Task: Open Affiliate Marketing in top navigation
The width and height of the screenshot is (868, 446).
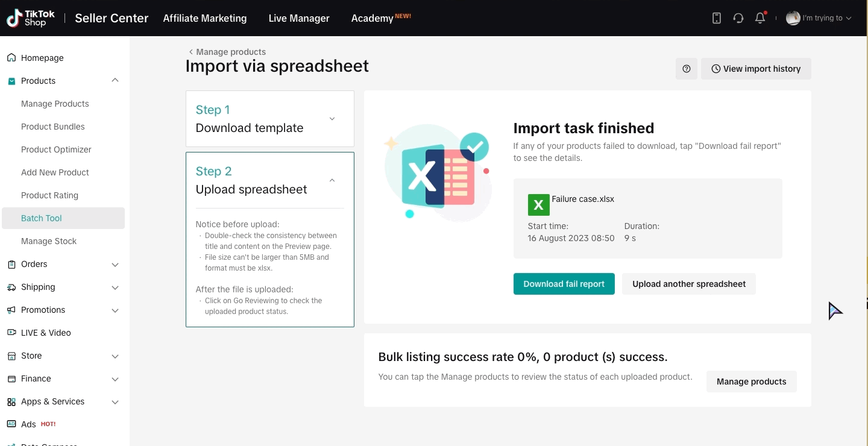Action: click(205, 18)
